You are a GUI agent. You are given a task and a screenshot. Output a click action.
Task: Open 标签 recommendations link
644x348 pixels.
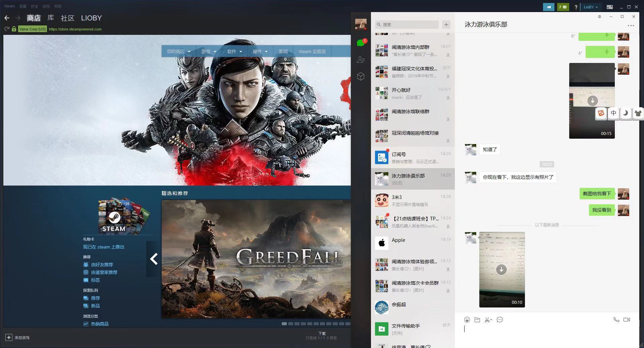[x=95, y=280]
